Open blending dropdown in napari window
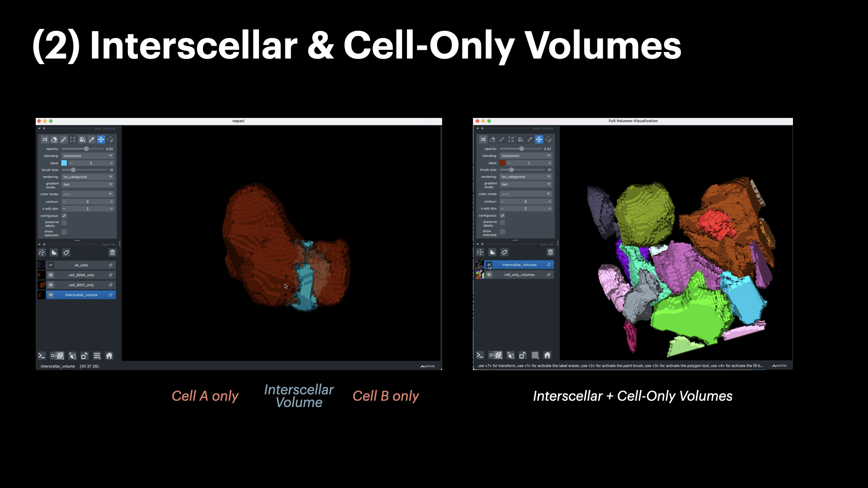This screenshot has height=488, width=868. 88,156
